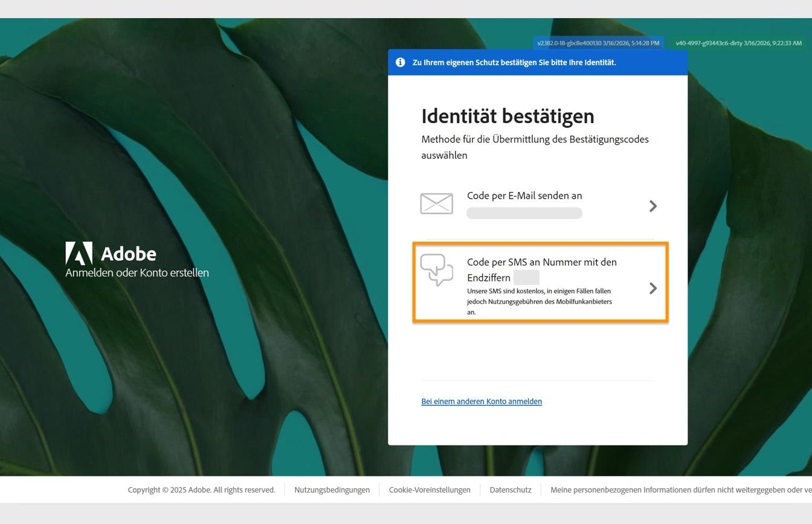Click the masked phone Endziffern placeholder
The width and height of the screenshot is (812, 524).
pyautogui.click(x=527, y=278)
